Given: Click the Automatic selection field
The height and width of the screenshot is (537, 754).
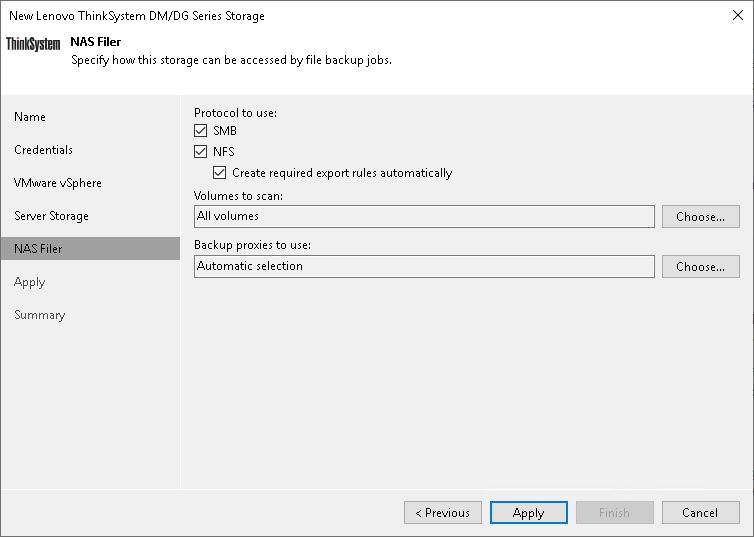Looking at the screenshot, I should click(424, 267).
